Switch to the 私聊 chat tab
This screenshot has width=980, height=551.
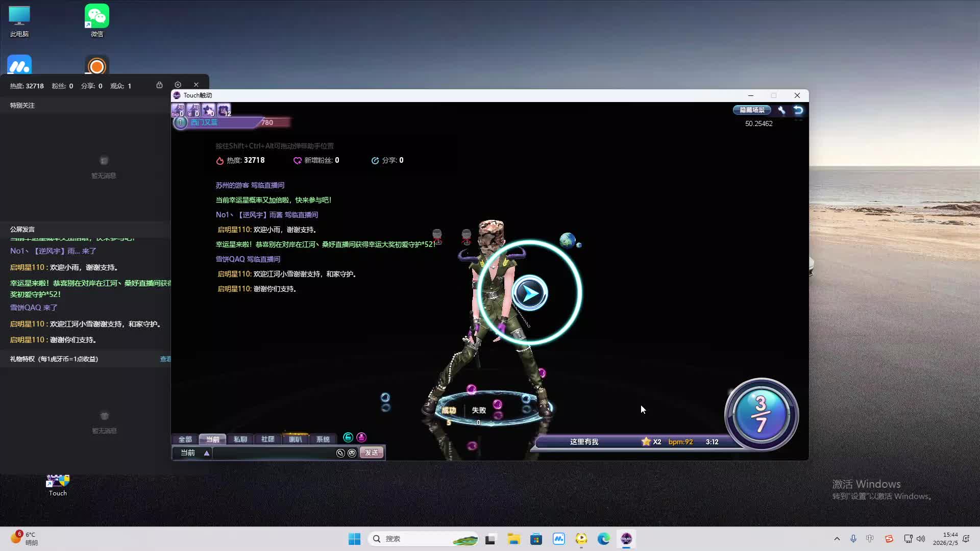coord(240,439)
